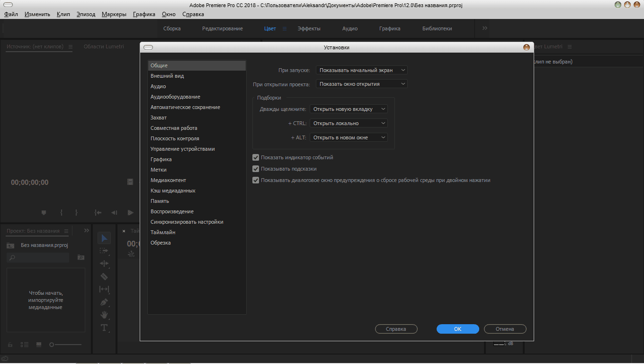Open the 'Графика' menu in menu bar
The height and width of the screenshot is (364, 644).
(144, 14)
